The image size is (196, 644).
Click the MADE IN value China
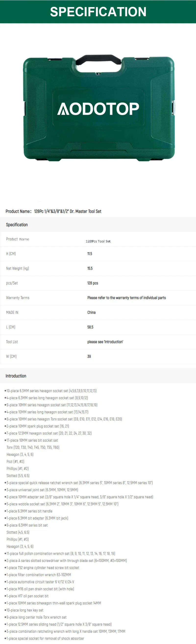tap(91, 312)
